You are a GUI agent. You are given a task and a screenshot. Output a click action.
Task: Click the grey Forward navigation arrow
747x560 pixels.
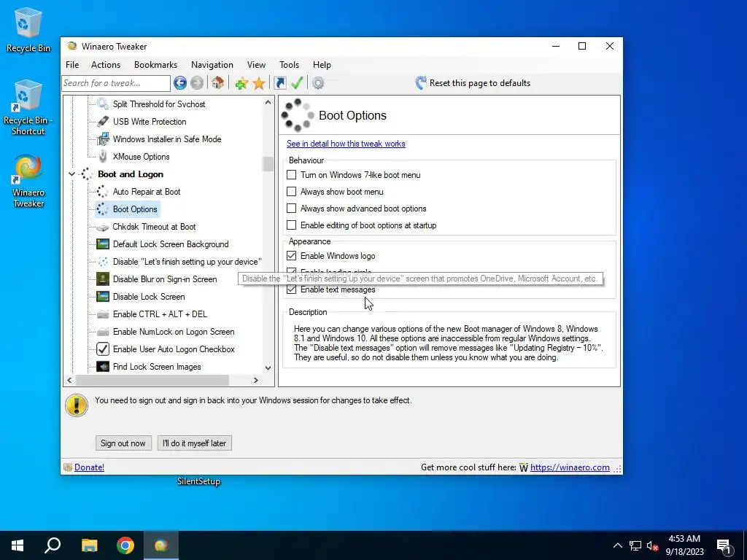[197, 83]
